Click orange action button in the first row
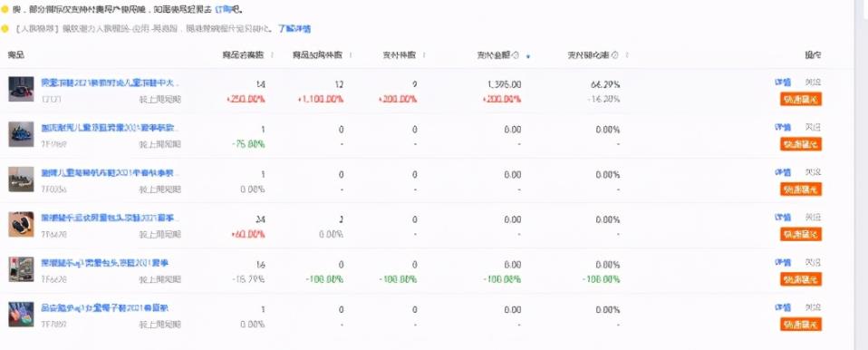Image resolution: width=868 pixels, height=350 pixels. (x=801, y=99)
